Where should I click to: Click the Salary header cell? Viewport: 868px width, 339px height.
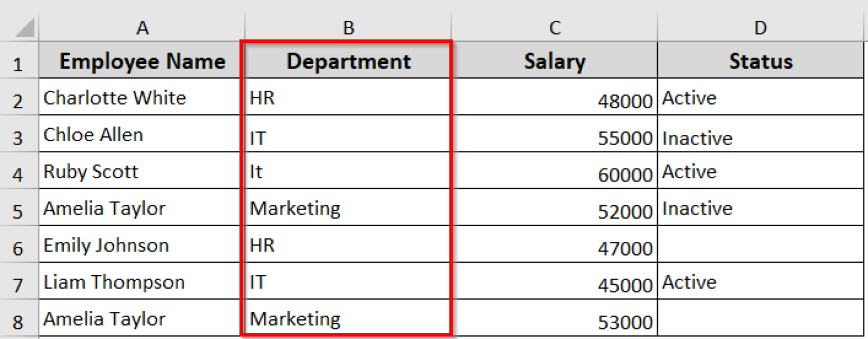554,61
